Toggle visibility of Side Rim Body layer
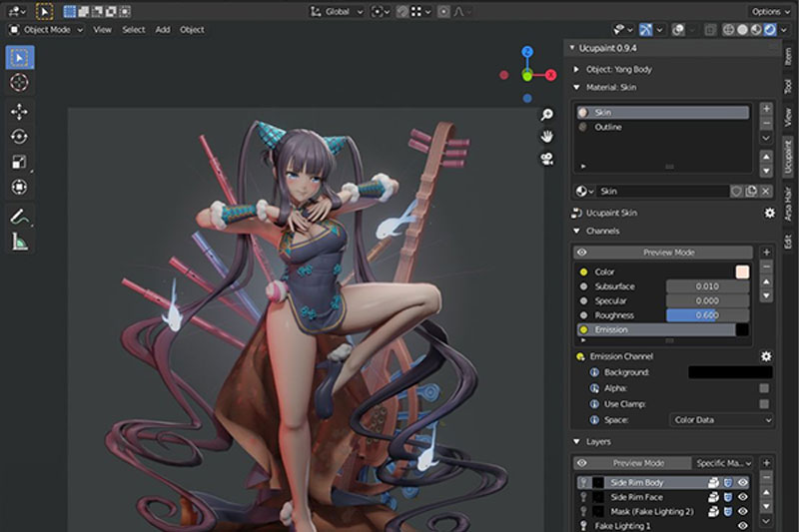This screenshot has width=799, height=532. pos(743,482)
